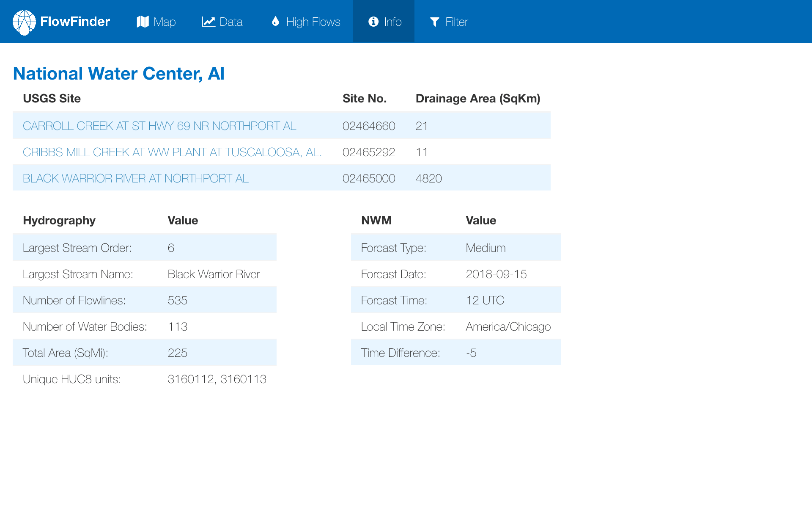
Task: Click the Forcast Date label
Action: coord(393,274)
